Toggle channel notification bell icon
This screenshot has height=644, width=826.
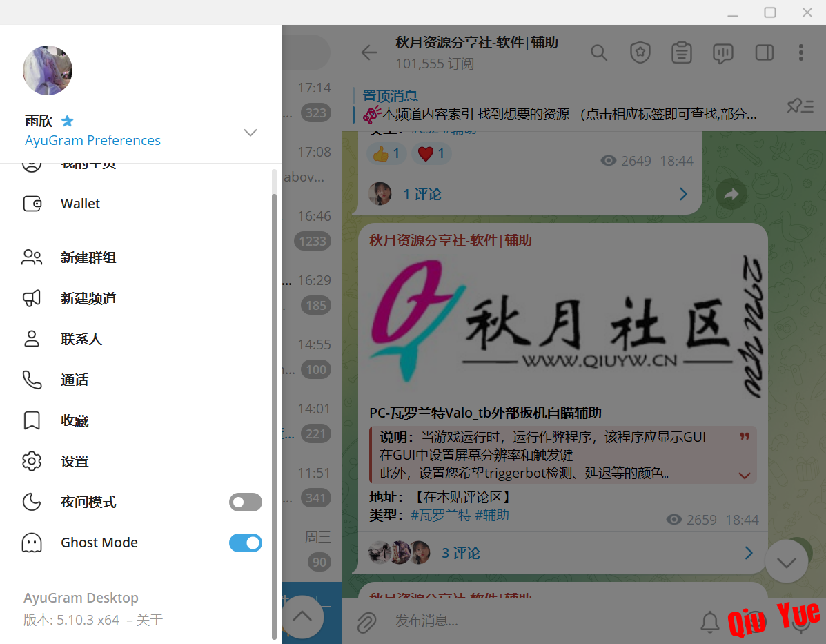click(x=709, y=621)
